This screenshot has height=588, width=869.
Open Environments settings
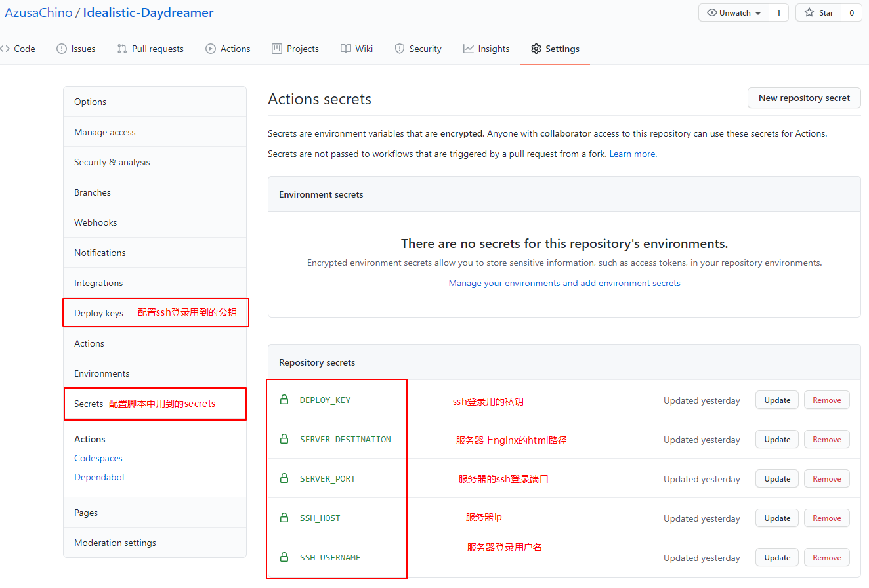point(155,373)
